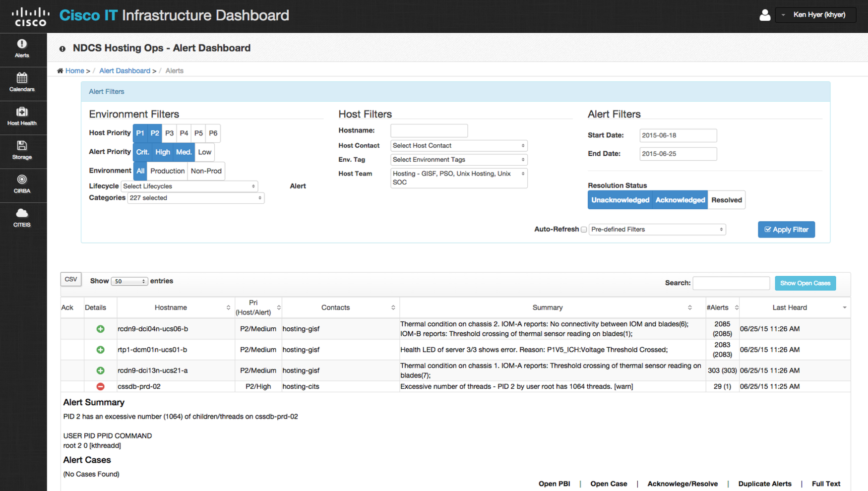This screenshot has width=868, height=491.
Task: Click the Start Date field
Action: pyautogui.click(x=678, y=135)
